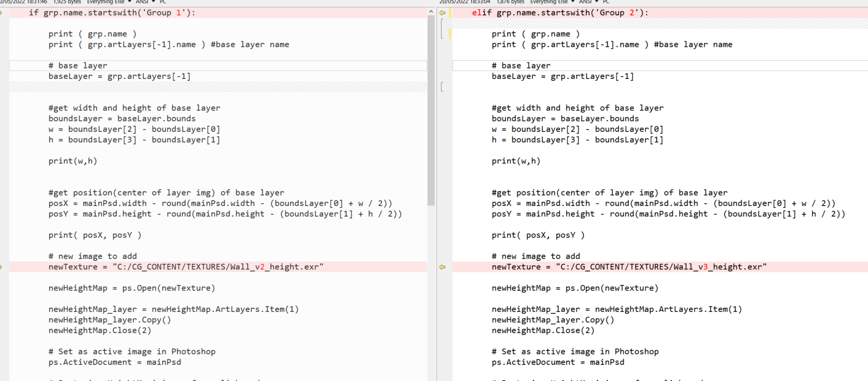This screenshot has width=868, height=381.
Task: Click right pane '# Set as active image in Photoshop' comment
Action: (x=575, y=352)
